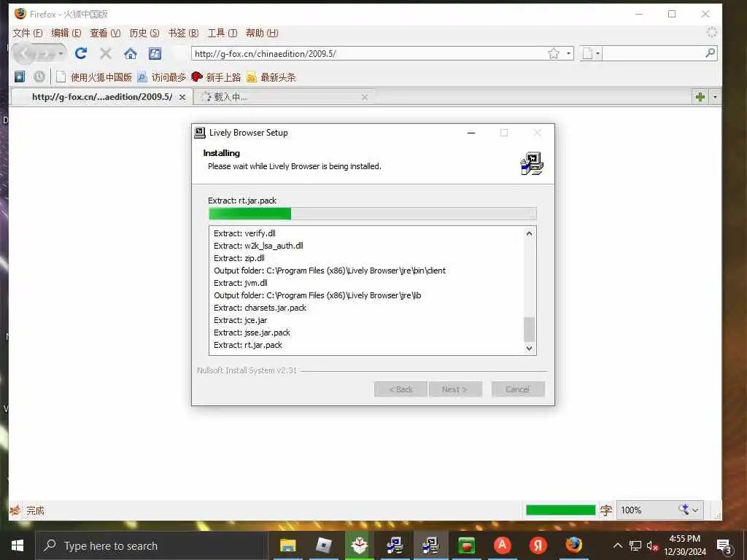Open the 历史 (S) menu
747x560 pixels.
(144, 33)
